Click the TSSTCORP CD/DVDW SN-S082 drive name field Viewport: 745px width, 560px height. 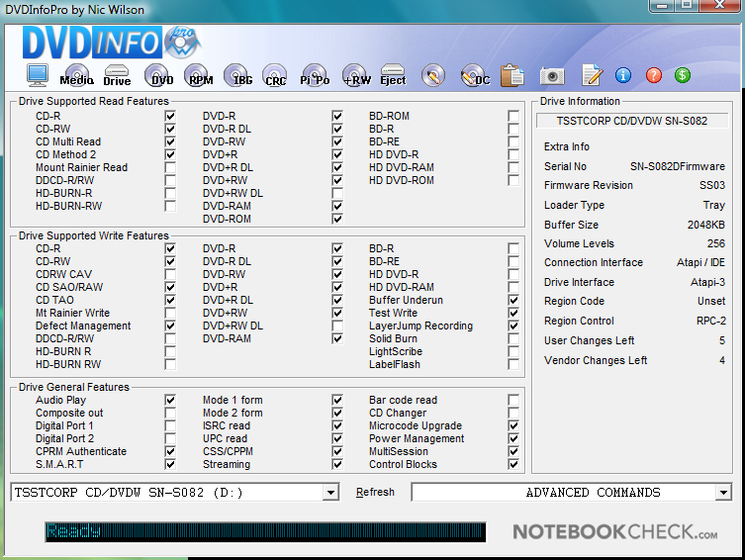coord(632,121)
